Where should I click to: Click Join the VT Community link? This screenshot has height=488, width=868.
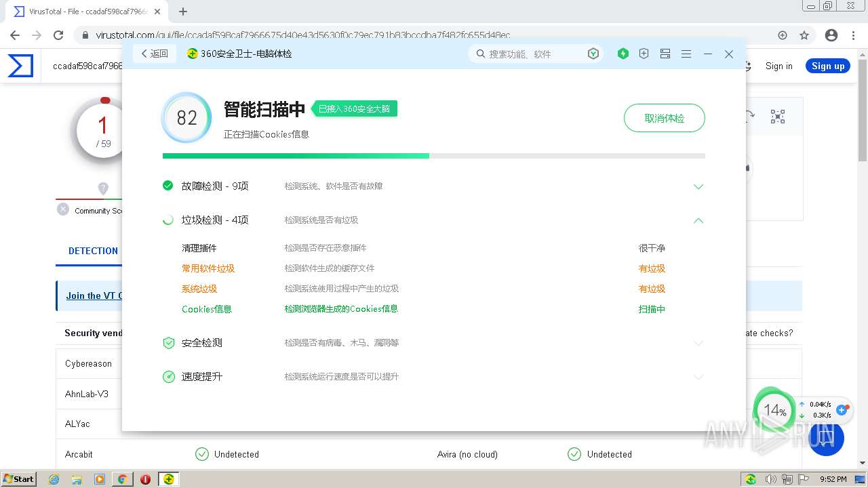tap(94, 296)
